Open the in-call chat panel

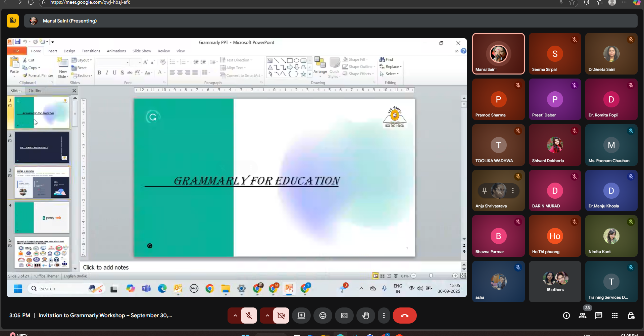click(x=598, y=316)
